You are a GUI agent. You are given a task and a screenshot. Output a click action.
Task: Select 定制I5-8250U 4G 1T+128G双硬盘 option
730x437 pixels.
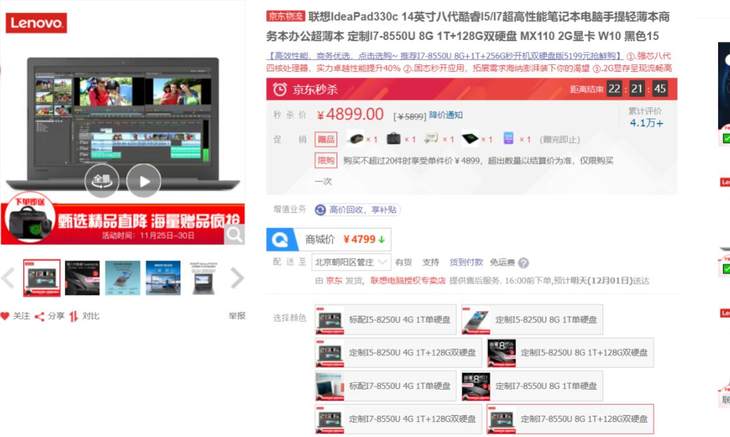click(399, 353)
